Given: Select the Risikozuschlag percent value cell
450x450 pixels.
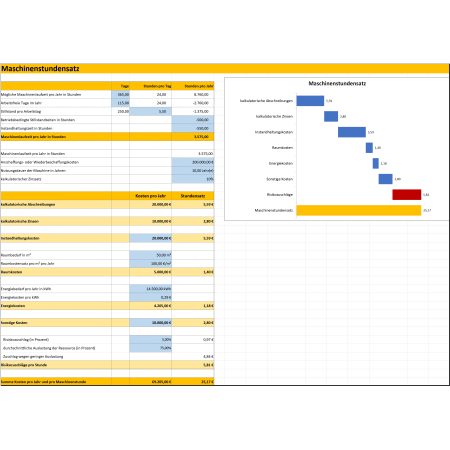Looking at the screenshot, I should (x=151, y=339).
